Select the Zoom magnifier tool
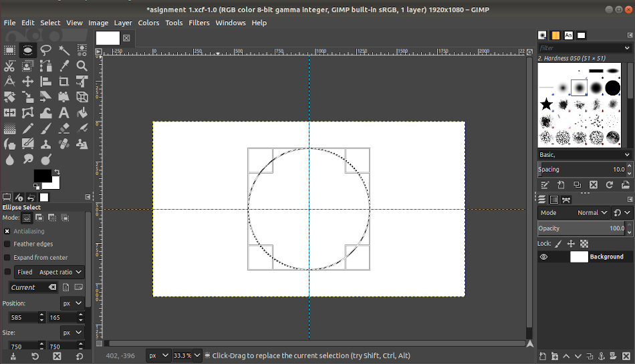The image size is (635, 364). (x=82, y=66)
